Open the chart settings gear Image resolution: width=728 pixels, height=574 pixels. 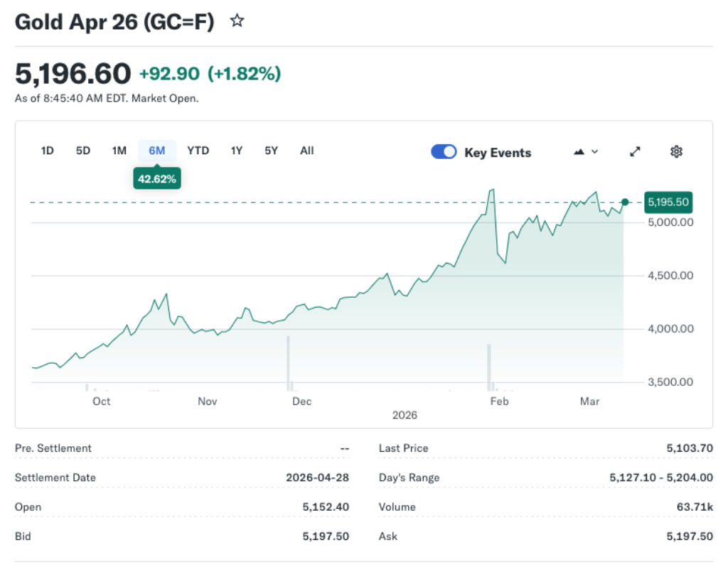[x=676, y=151]
